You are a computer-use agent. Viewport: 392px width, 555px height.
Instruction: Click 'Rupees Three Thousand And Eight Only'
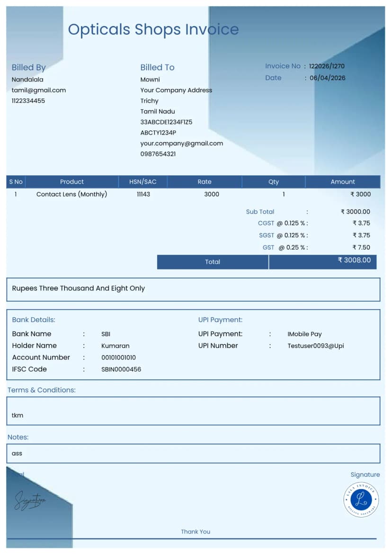click(x=79, y=288)
